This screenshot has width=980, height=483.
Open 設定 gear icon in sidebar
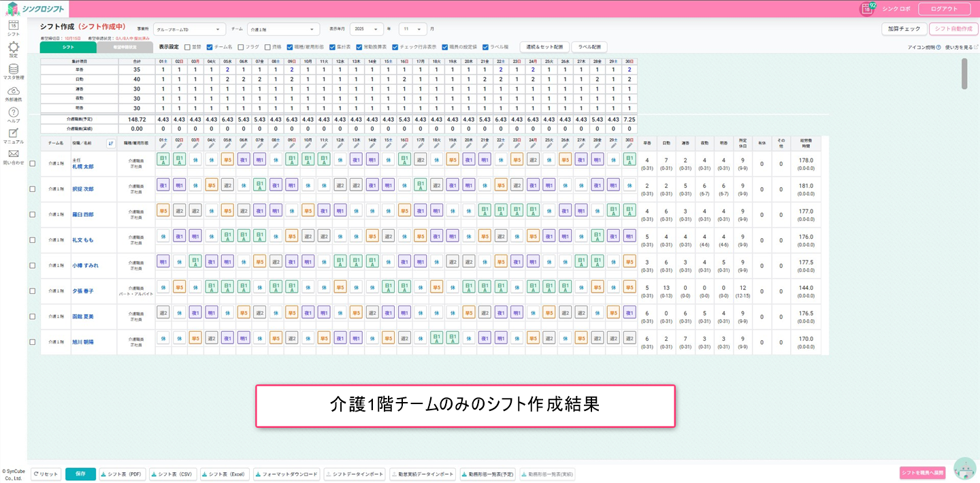(x=13, y=47)
